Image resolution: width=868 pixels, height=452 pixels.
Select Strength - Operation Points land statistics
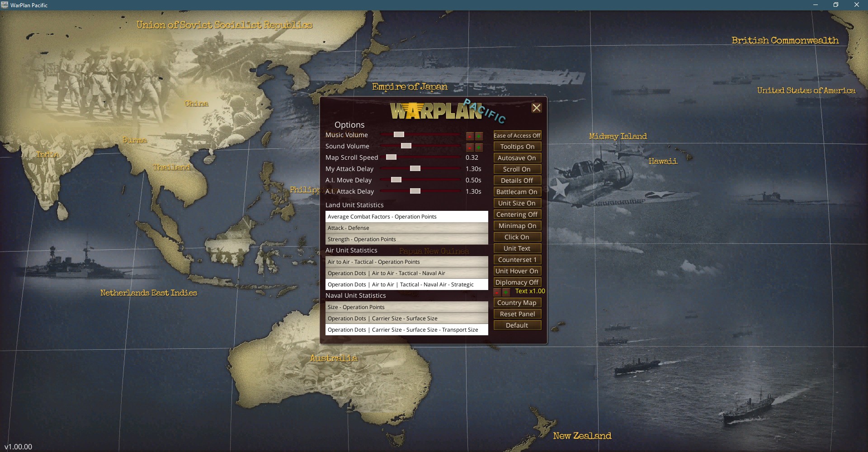coord(406,239)
